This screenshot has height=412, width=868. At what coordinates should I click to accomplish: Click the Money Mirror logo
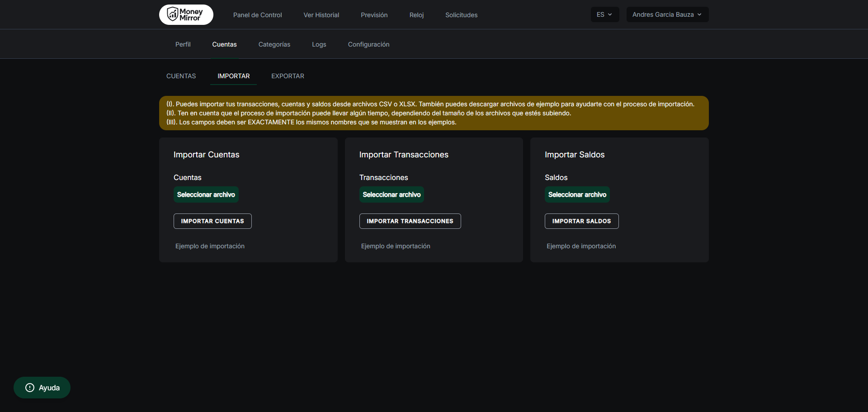tap(186, 14)
